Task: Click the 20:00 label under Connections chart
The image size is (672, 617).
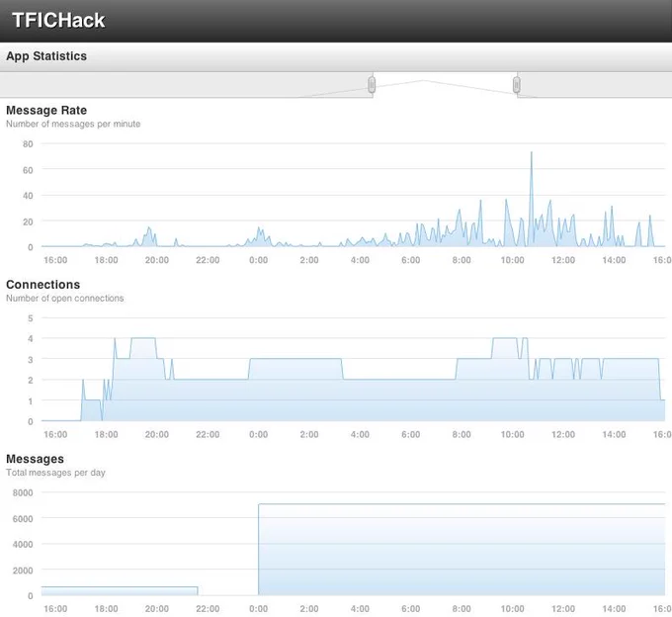Action: [157, 435]
